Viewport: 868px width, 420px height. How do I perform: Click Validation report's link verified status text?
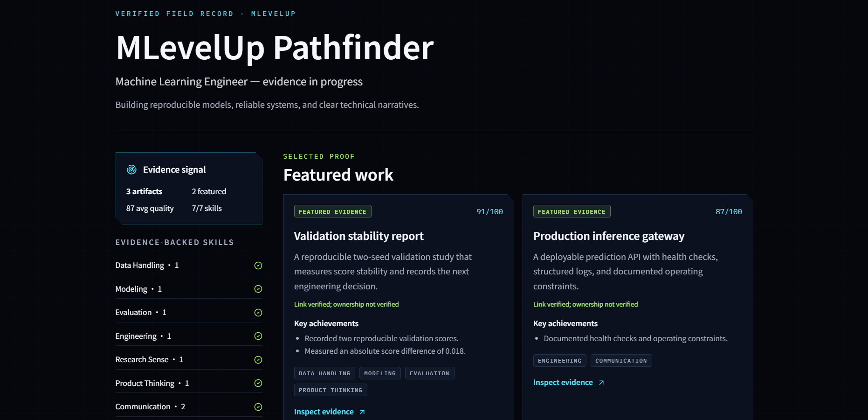[x=346, y=304]
